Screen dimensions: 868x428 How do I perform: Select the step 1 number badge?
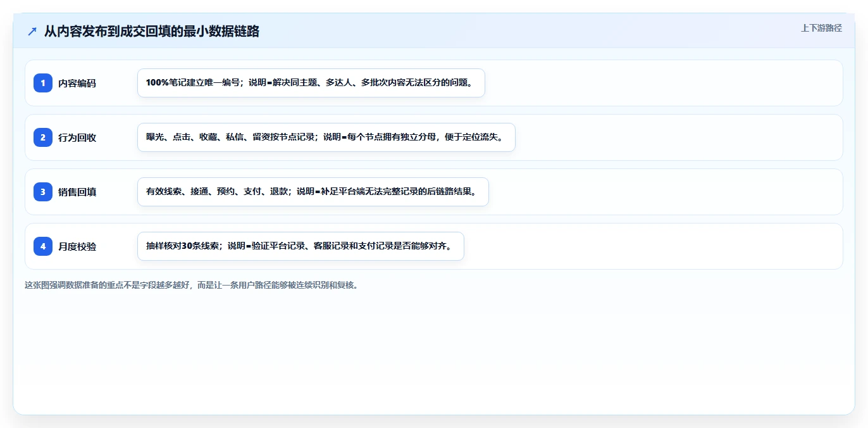tap(43, 83)
